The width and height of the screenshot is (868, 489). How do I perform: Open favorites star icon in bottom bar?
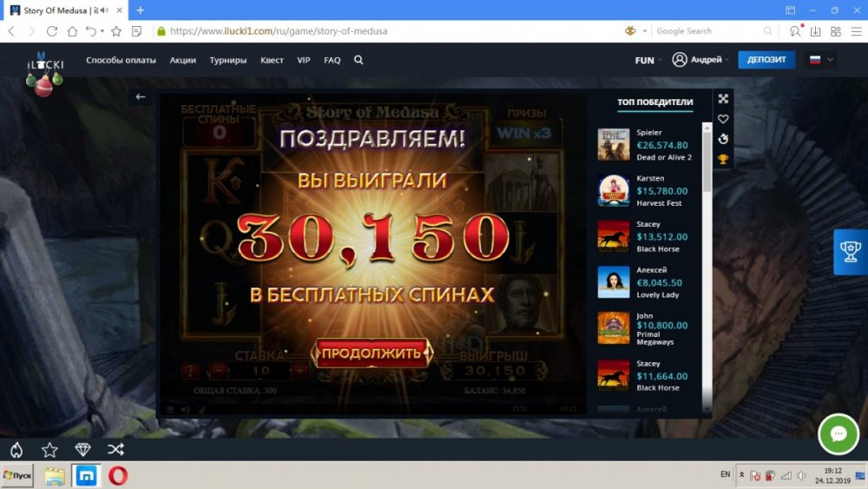click(49, 450)
